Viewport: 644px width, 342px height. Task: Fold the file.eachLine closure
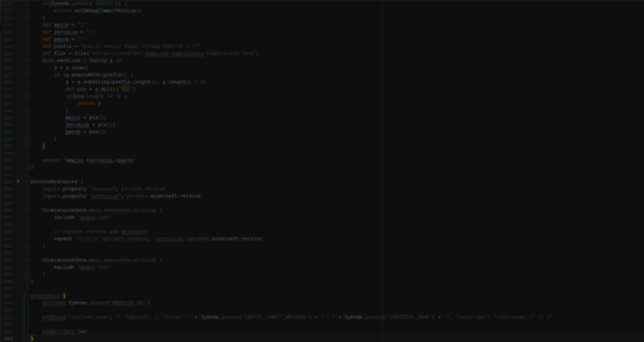(x=28, y=61)
